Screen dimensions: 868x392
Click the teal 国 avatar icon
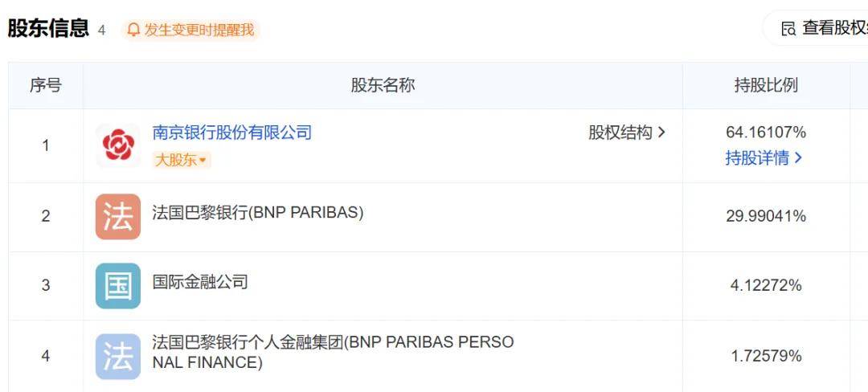(x=118, y=286)
